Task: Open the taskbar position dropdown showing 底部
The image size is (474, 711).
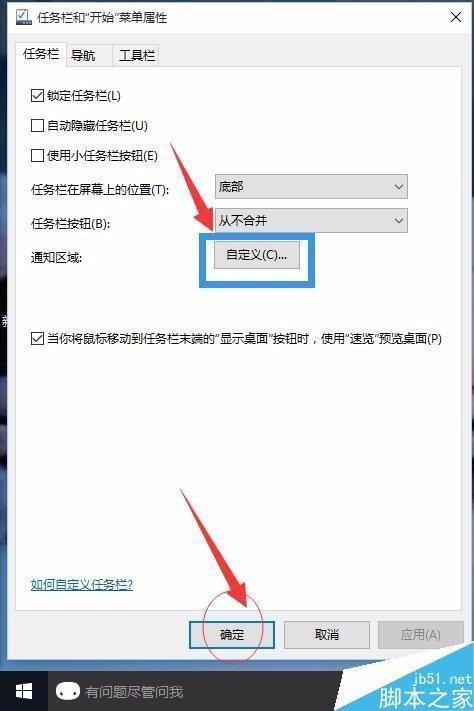Action: [311, 186]
